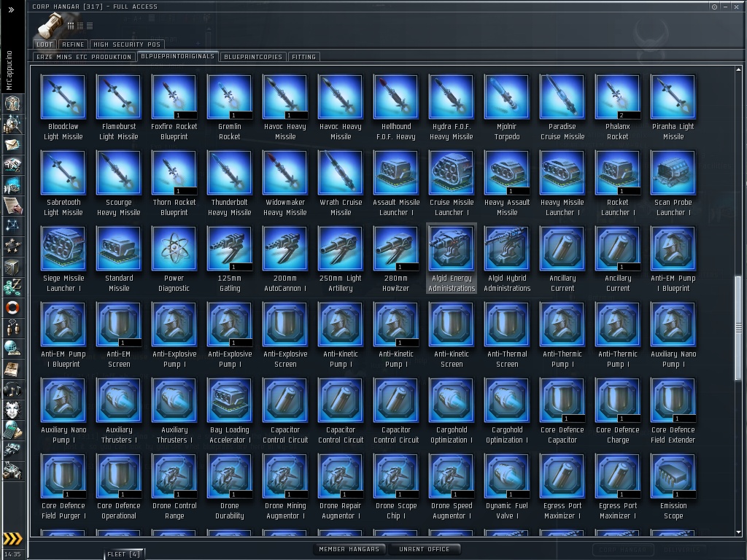
Task: Select Scourge Heavy Missile blueprint
Action: (119, 184)
